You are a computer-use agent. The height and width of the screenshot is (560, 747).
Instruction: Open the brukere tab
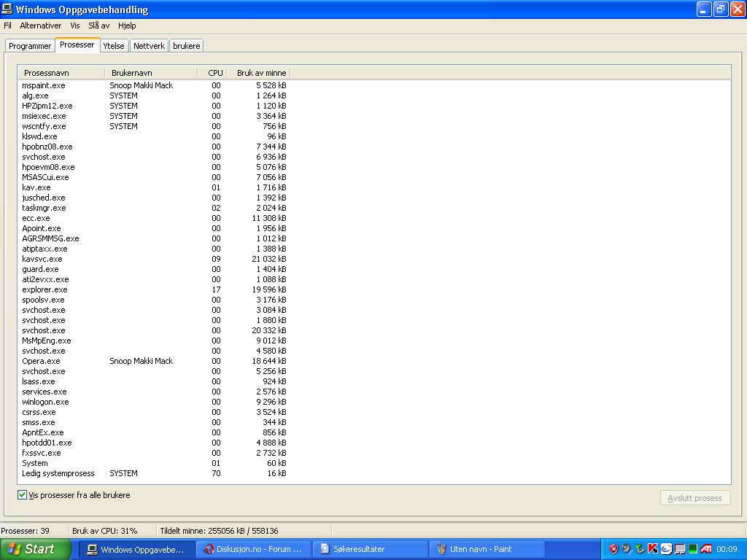click(186, 46)
